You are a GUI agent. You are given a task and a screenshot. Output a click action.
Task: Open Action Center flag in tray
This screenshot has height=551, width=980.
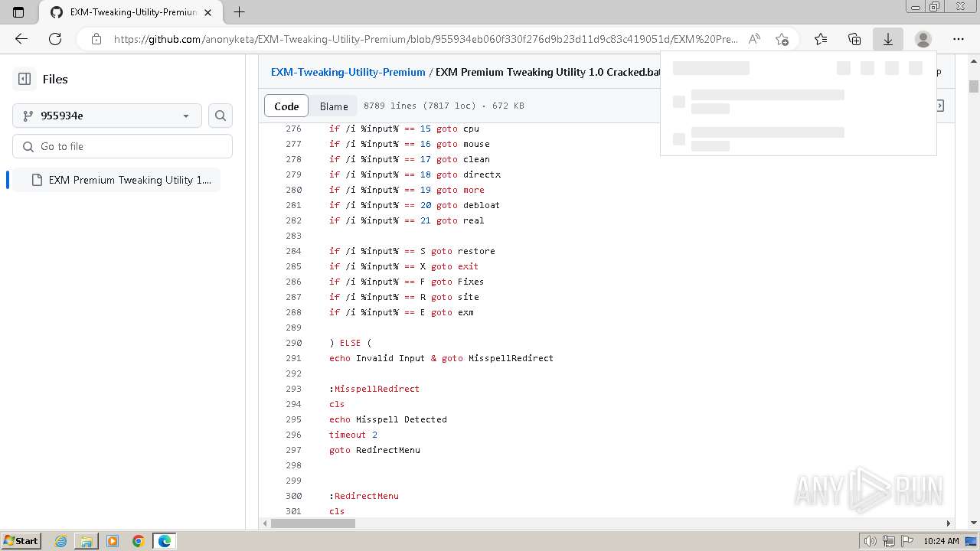tap(906, 541)
